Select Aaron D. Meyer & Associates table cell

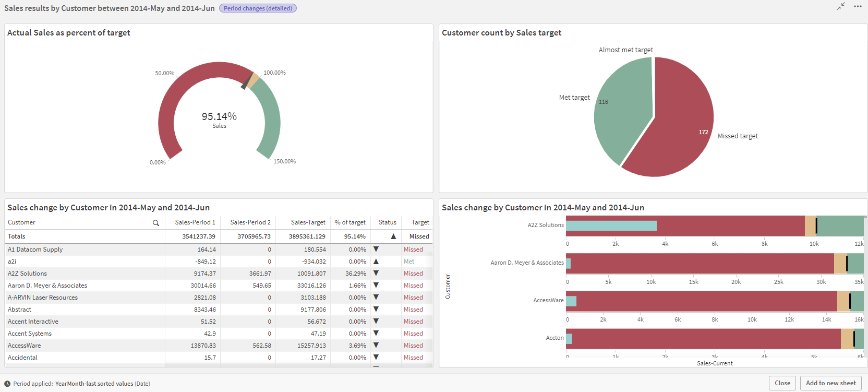47,286
